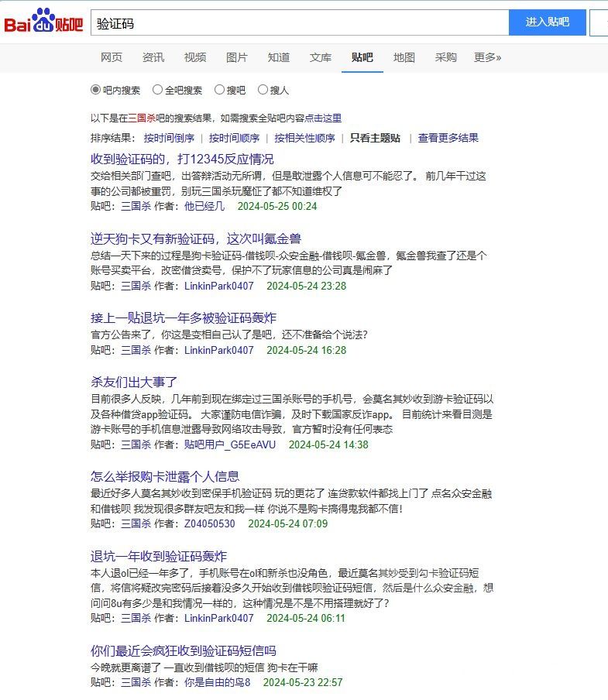Click 查看更多结果 link
The height and width of the screenshot is (700, 608).
pos(448,138)
